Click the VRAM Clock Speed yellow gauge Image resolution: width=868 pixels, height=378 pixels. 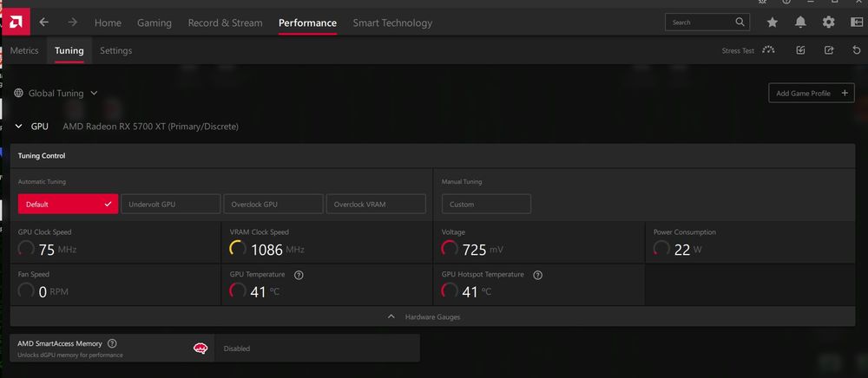238,248
